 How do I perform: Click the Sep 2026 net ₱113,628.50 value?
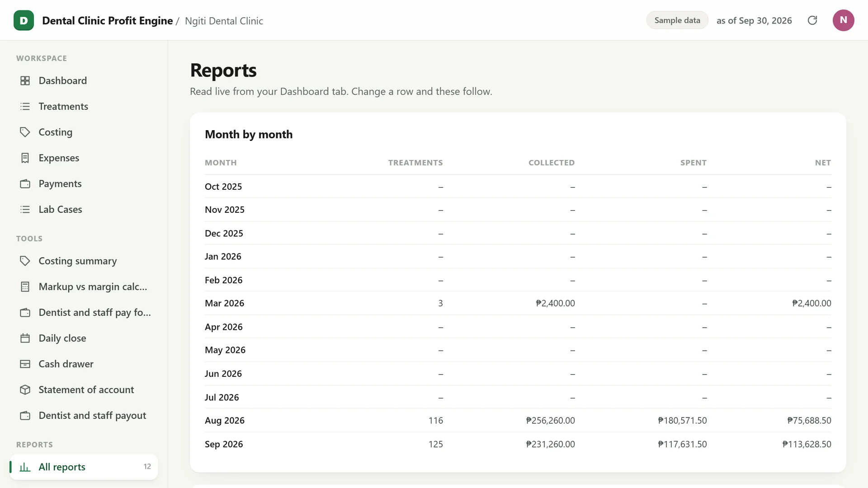click(x=807, y=444)
